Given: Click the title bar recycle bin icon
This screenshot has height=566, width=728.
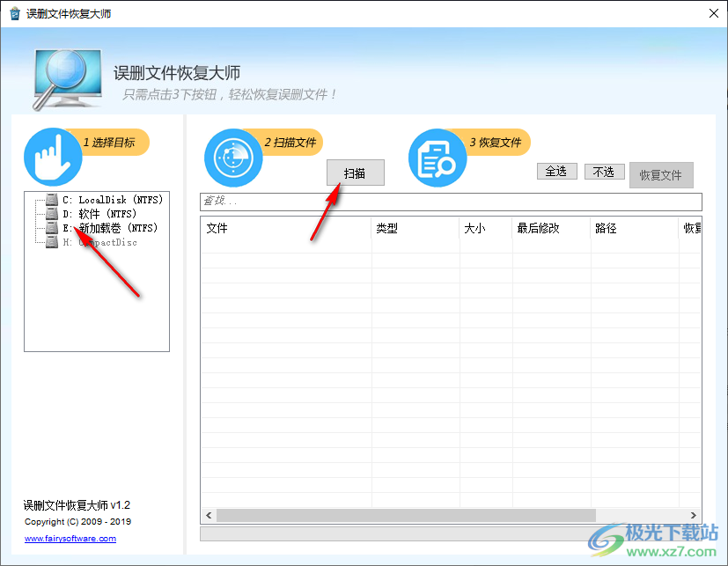Looking at the screenshot, I should (15, 13).
